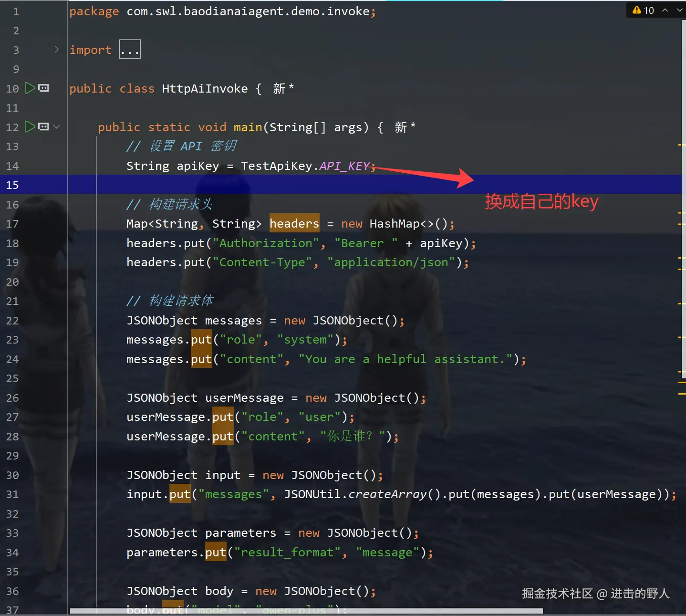Viewport: 686px width, 616px height.
Task: Click the "message" string on line 34
Action: coord(387,553)
